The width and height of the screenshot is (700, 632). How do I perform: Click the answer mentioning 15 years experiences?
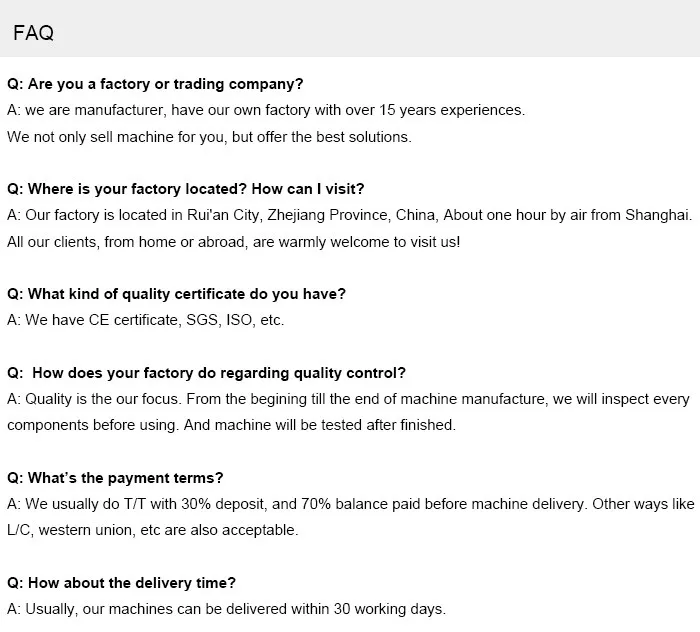coord(265,110)
